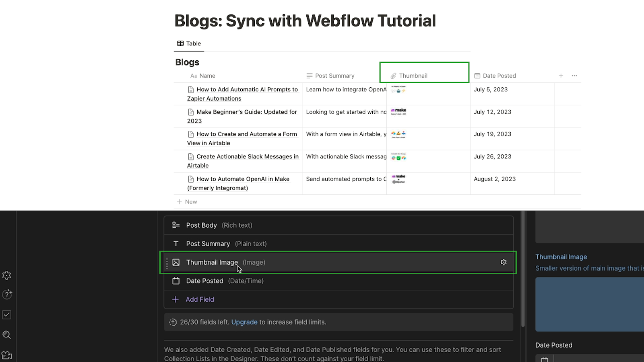Click the Post Summary column header
The width and height of the screenshot is (644, 362).
click(330, 76)
